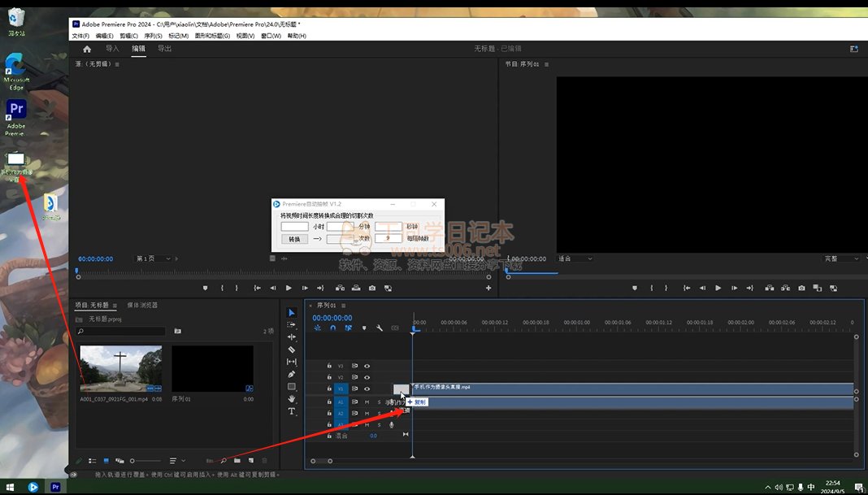Toggle the eye visibility for track V3
Image resolution: width=868 pixels, height=495 pixels.
pyautogui.click(x=367, y=366)
